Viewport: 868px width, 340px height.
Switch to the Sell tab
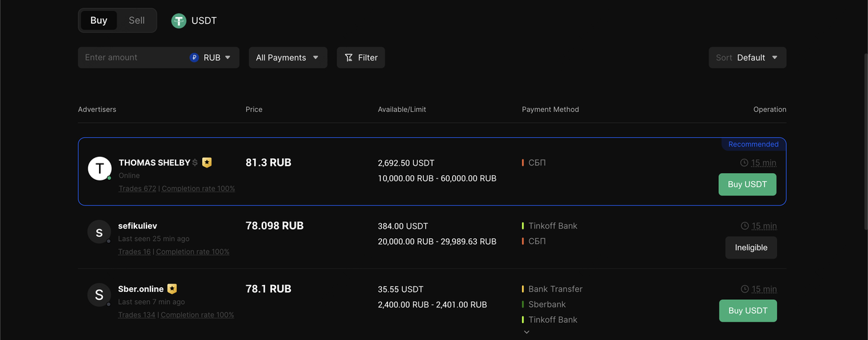pos(137,20)
